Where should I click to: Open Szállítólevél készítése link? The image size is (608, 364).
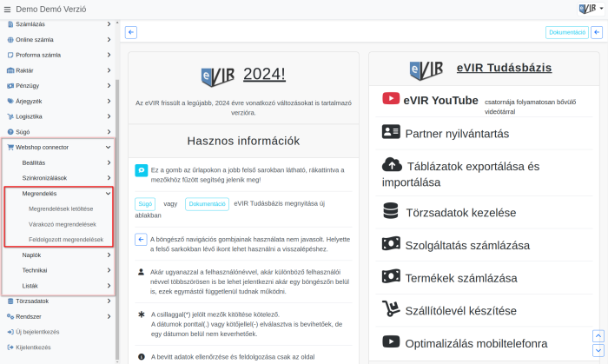pyautogui.click(x=460, y=311)
